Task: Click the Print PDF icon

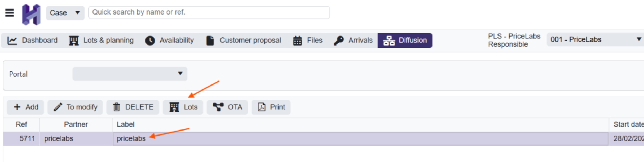Action: click(x=262, y=107)
